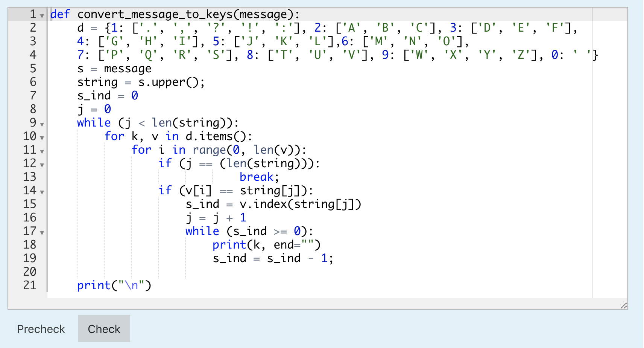Select gutter line number 5

point(33,68)
